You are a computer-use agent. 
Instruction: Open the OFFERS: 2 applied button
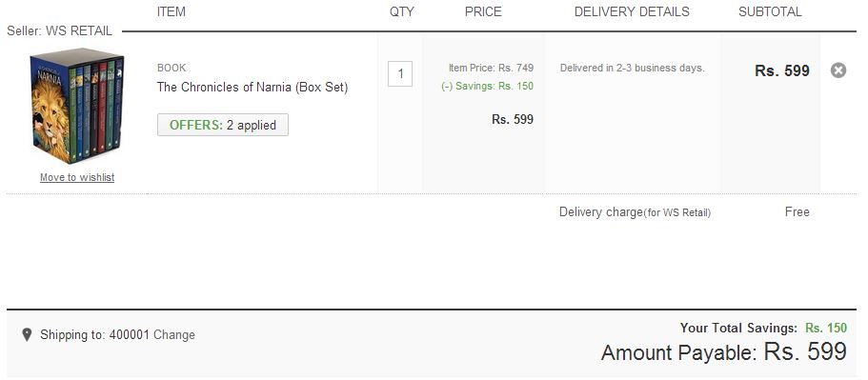pos(223,125)
